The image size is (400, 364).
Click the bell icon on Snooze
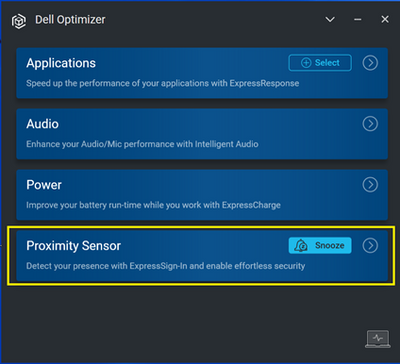pos(301,246)
